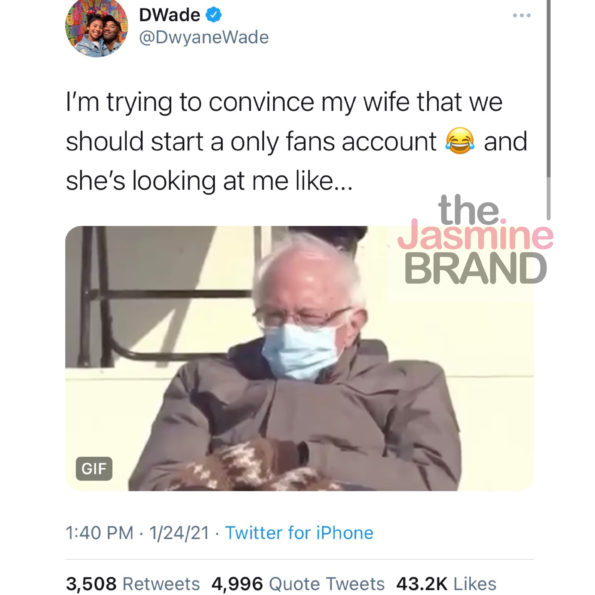Screen dimensions: 595x595
Task: Click the blue verified badge
Action: pos(214,15)
